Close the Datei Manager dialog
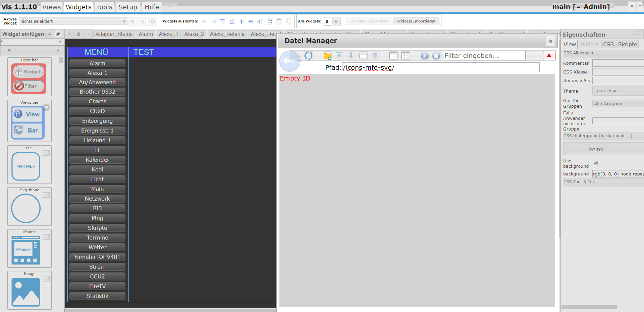This screenshot has width=644, height=312. click(x=550, y=41)
